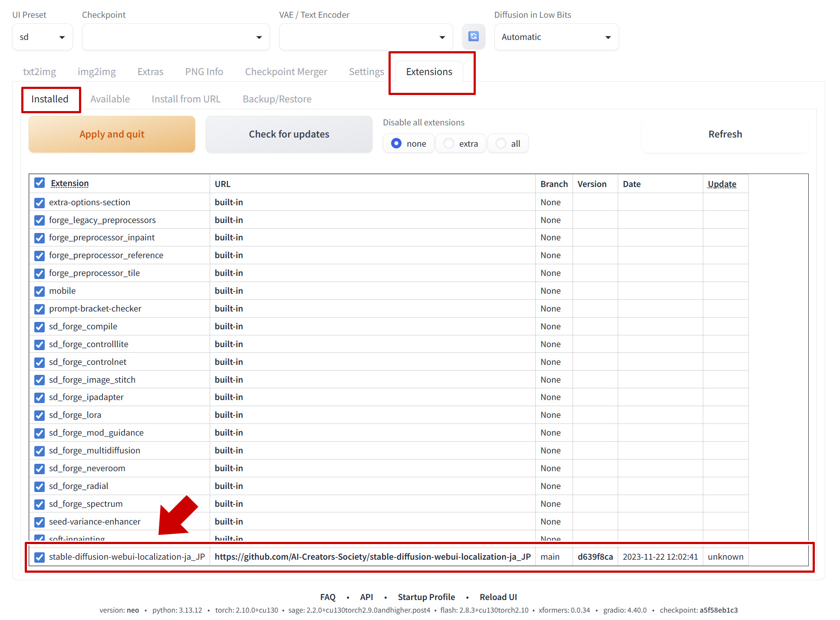Screen dimensions: 840x620
Task: Expand the Checkpoint dropdown
Action: point(175,37)
